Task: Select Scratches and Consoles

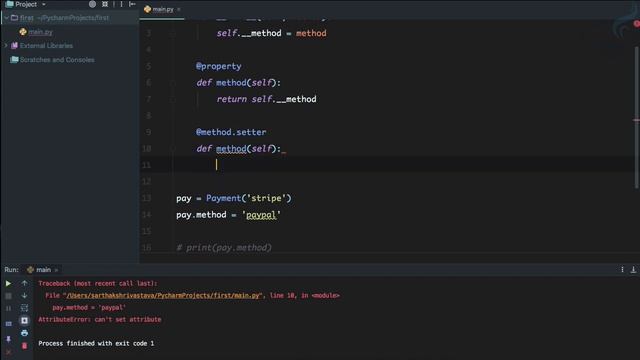Action: pos(57,60)
